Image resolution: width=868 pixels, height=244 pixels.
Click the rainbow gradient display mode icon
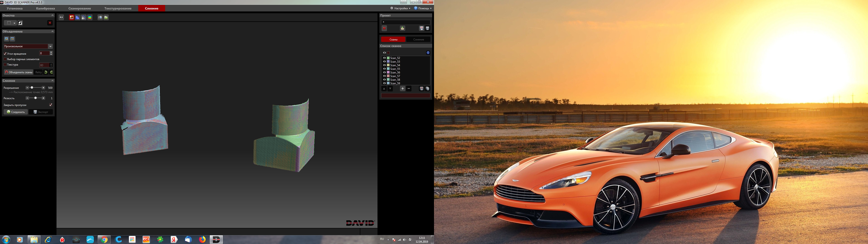[x=90, y=18]
